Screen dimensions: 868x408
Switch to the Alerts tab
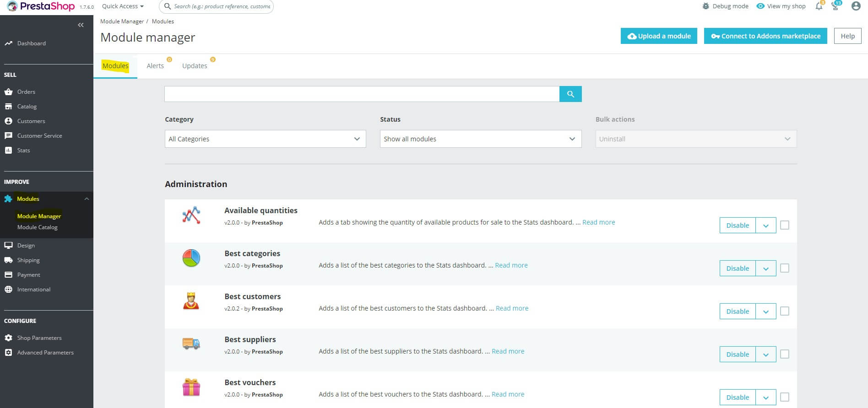(x=155, y=66)
